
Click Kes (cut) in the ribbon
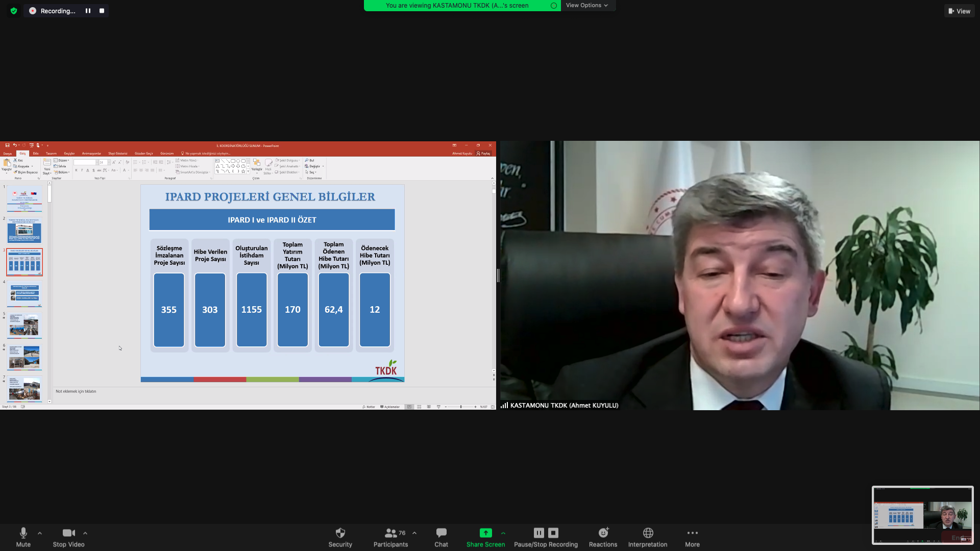[18, 160]
